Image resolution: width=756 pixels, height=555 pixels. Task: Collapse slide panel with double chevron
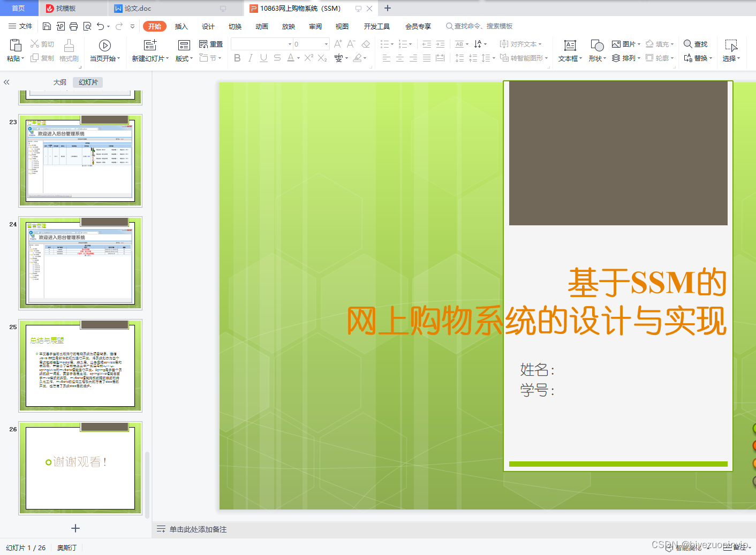click(x=6, y=82)
